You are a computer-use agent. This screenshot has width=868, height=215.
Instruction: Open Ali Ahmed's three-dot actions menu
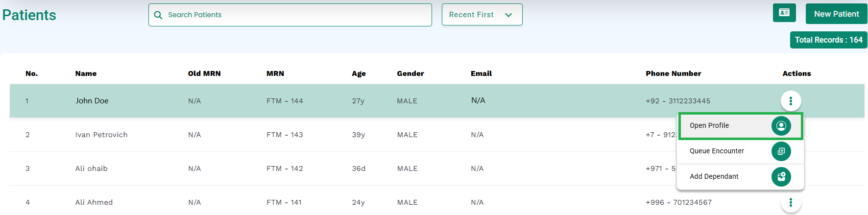(791, 202)
